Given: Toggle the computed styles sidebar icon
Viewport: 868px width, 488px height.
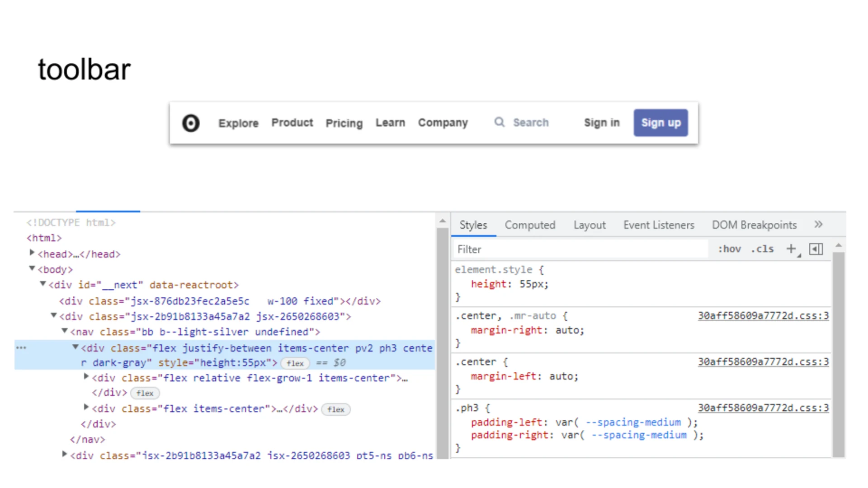Looking at the screenshot, I should click(816, 249).
